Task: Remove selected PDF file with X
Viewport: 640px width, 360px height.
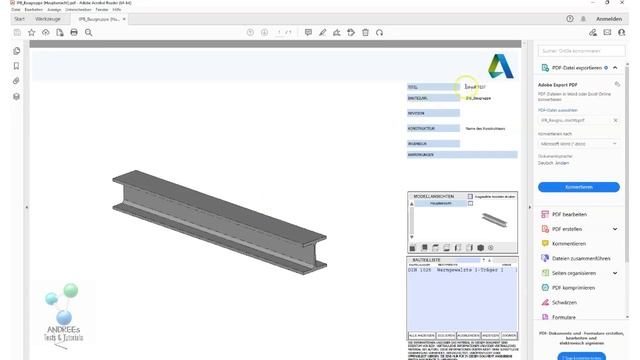Action: (x=615, y=120)
